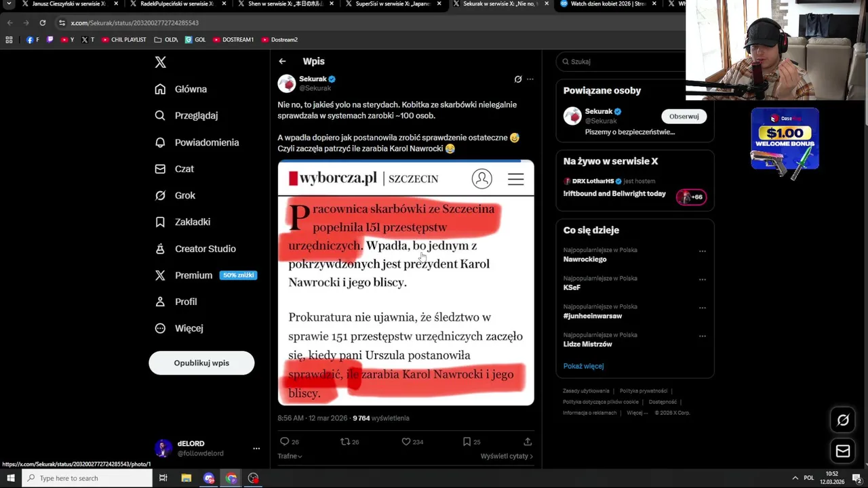Open Polityka prywatności footer link

coord(644,391)
